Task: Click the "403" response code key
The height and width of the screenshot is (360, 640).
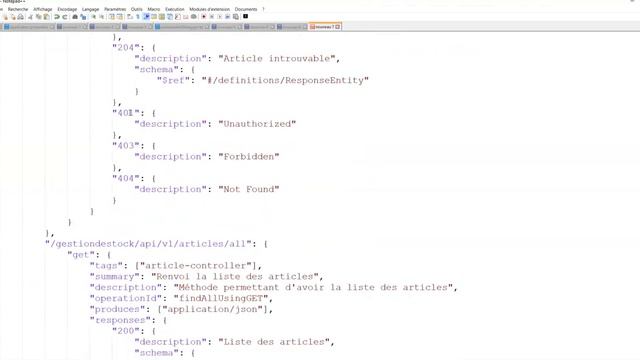Action: click(x=126, y=146)
